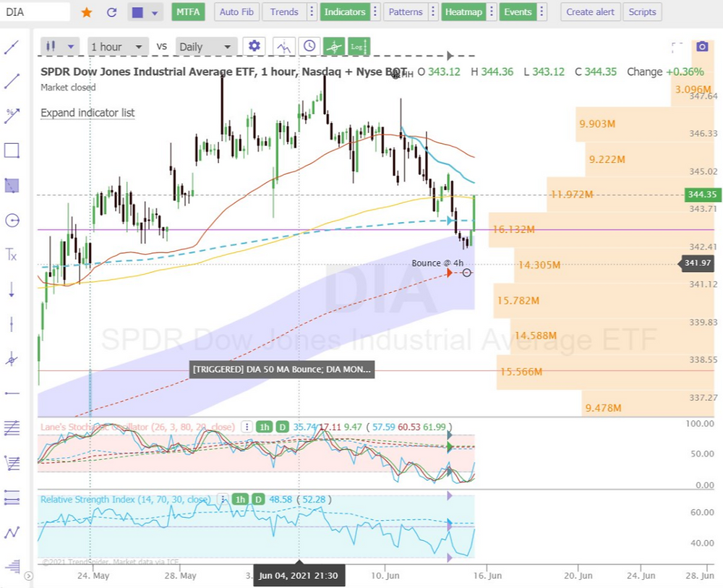The height and width of the screenshot is (588, 723).
Task: Click the fullscreen corners icon
Action: click(677, 46)
